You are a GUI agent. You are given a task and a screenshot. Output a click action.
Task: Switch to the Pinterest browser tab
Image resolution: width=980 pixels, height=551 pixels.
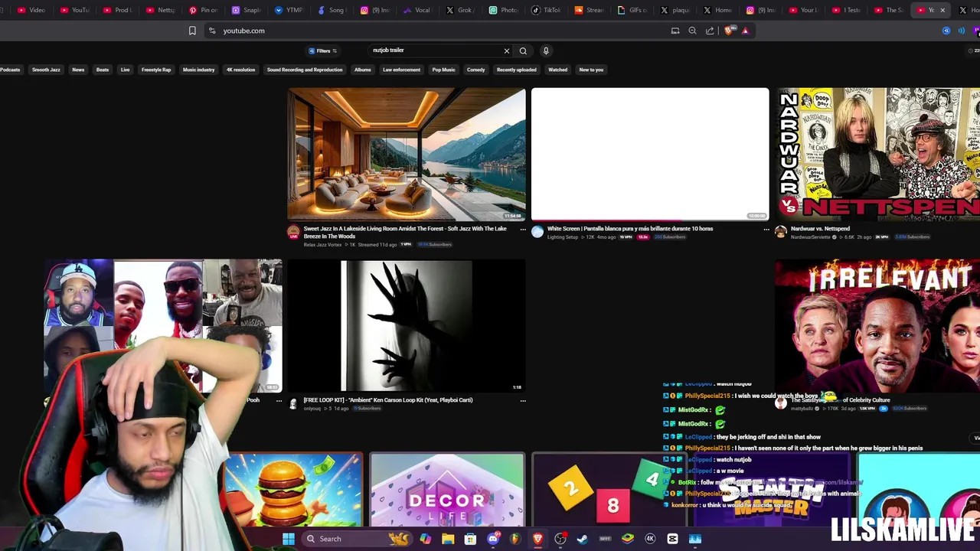[204, 10]
